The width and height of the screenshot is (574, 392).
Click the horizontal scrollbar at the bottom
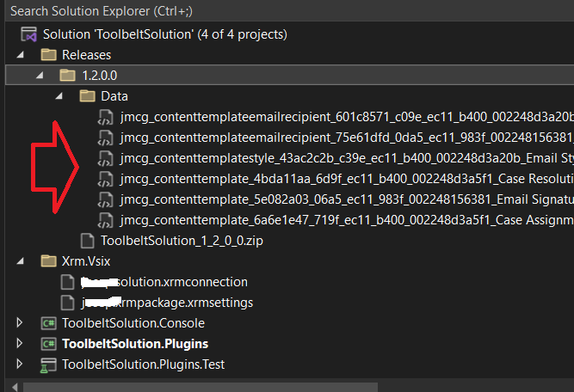pos(258,386)
